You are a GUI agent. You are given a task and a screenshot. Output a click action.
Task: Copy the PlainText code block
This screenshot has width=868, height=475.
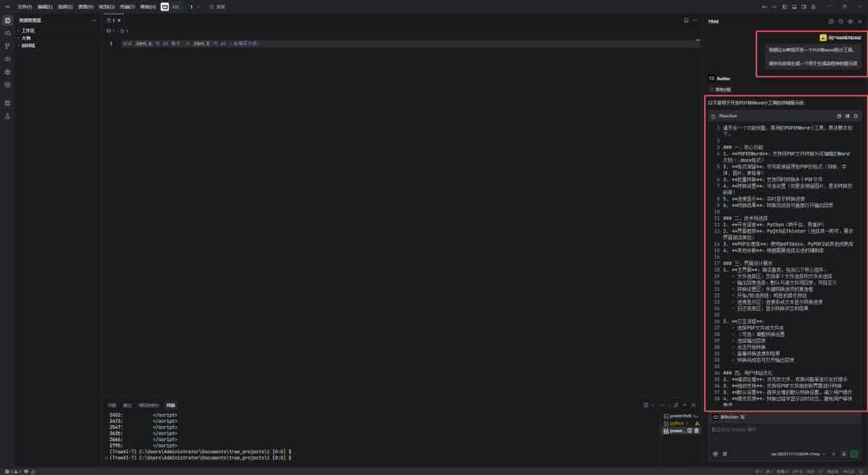pos(838,117)
